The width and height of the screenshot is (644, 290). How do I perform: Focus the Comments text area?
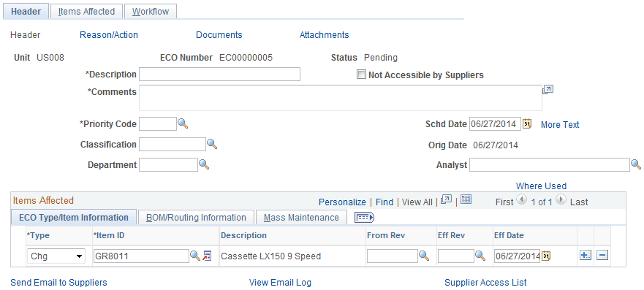click(x=341, y=98)
